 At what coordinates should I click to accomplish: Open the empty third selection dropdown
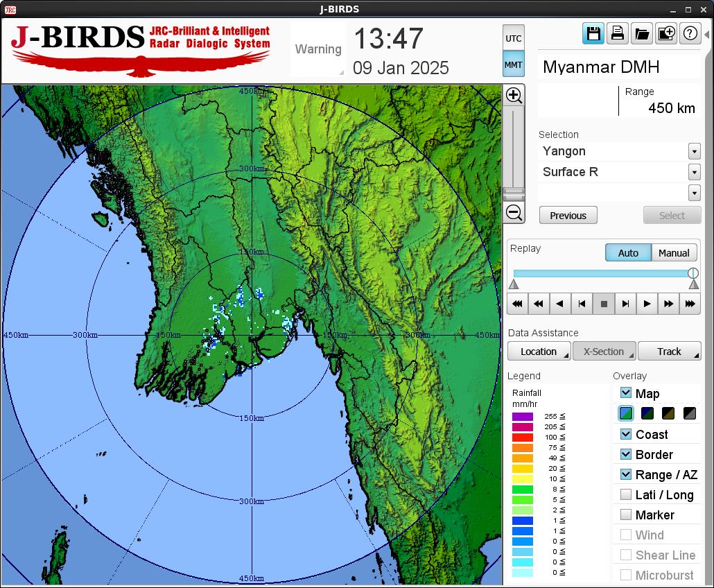pos(694,193)
